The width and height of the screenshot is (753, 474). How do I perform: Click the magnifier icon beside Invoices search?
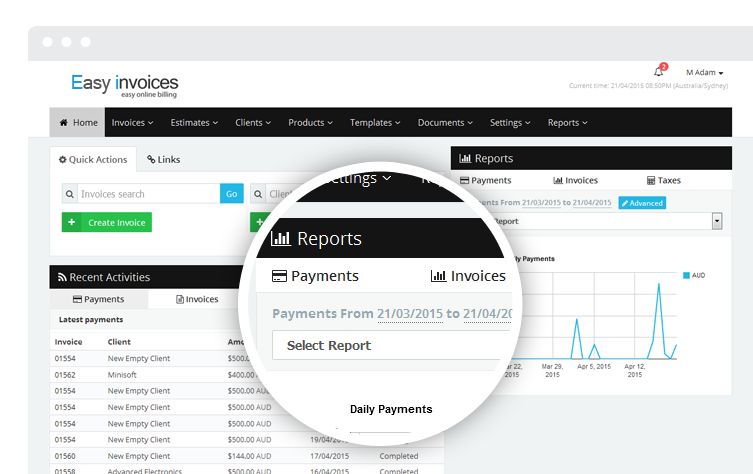[x=69, y=194]
